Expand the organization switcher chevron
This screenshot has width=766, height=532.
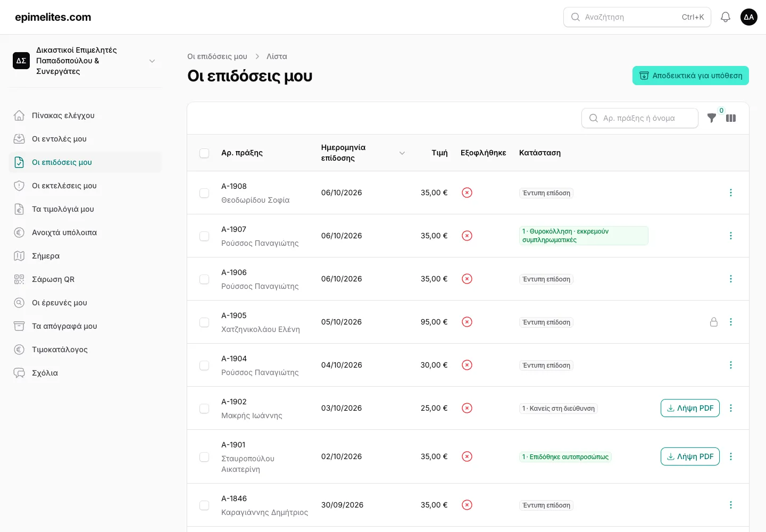[152, 61]
